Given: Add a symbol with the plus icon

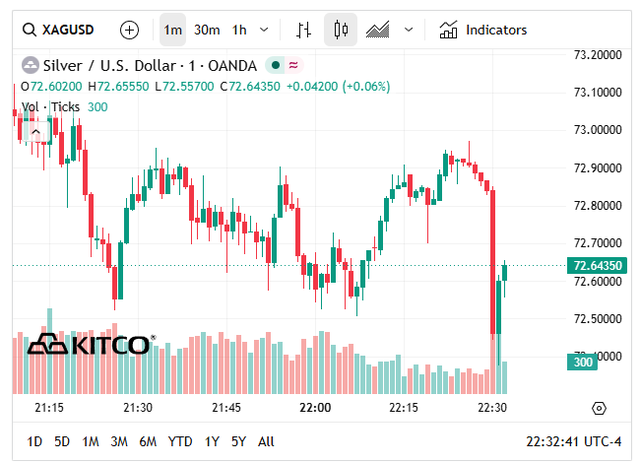Looking at the screenshot, I should 129,30.
